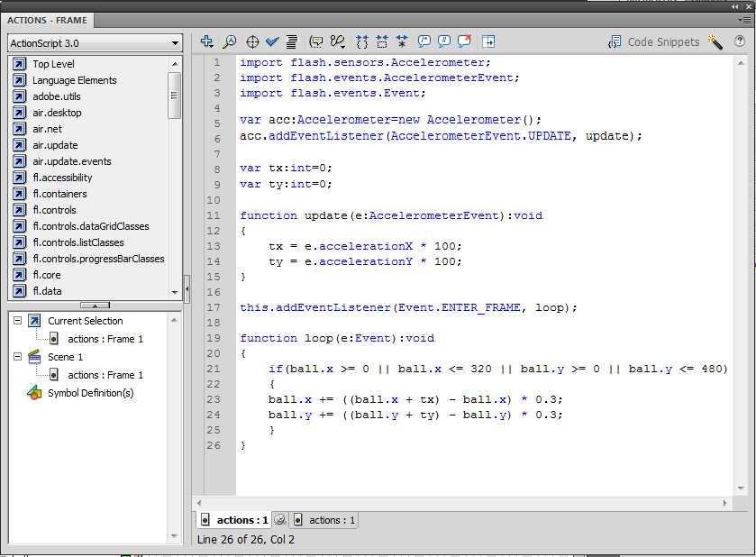The width and height of the screenshot is (756, 557).
Task: Select Language Elements in the toolbox list
Action: tap(74, 80)
